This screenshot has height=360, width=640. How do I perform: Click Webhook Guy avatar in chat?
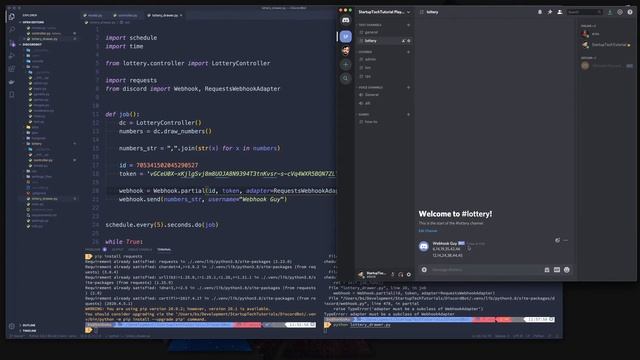coord(424,246)
